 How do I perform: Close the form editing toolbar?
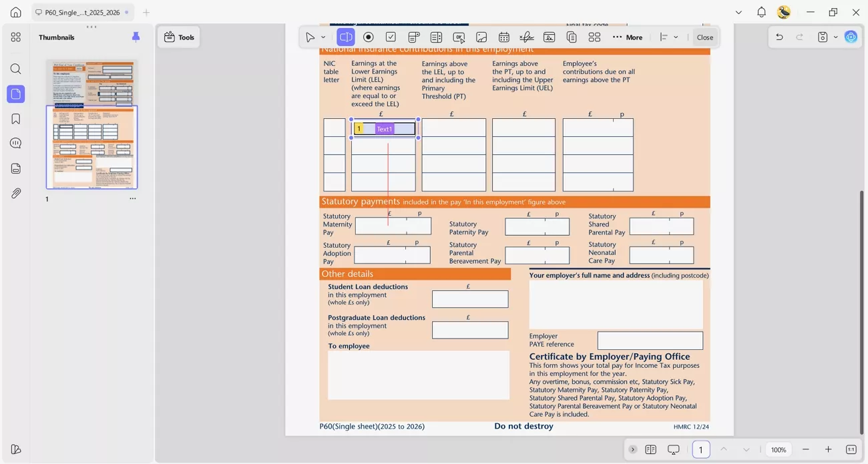[x=704, y=37]
